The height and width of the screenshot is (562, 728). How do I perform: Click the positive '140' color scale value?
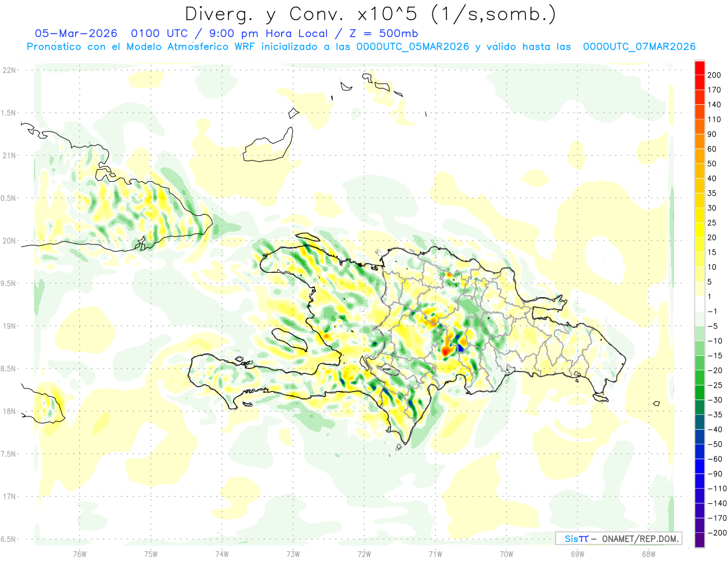coord(714,104)
